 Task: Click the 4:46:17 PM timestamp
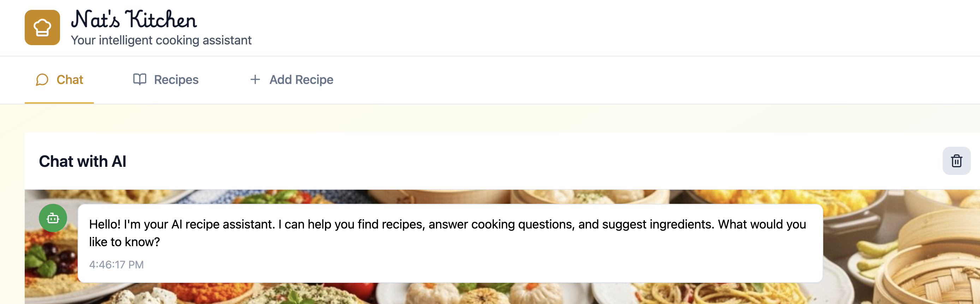click(116, 265)
